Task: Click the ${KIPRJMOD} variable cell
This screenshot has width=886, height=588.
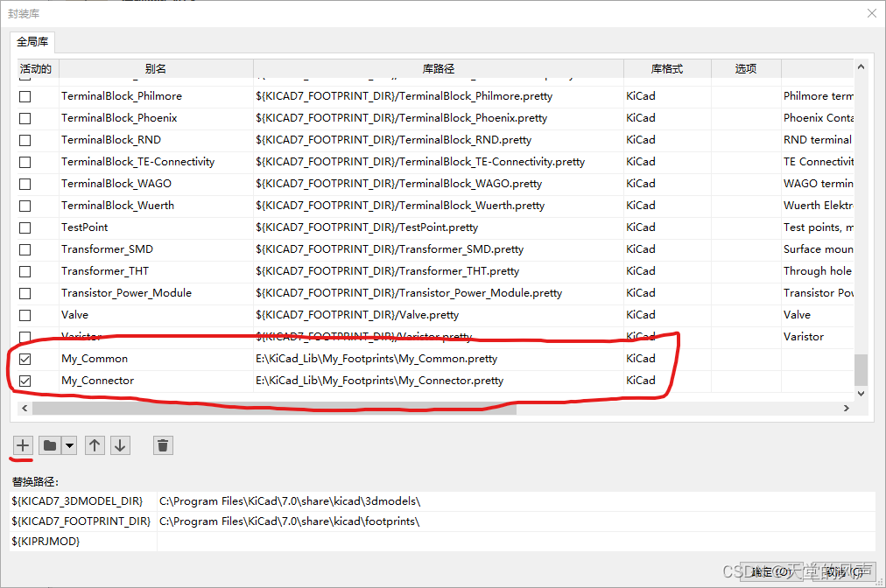Action: [x=83, y=542]
